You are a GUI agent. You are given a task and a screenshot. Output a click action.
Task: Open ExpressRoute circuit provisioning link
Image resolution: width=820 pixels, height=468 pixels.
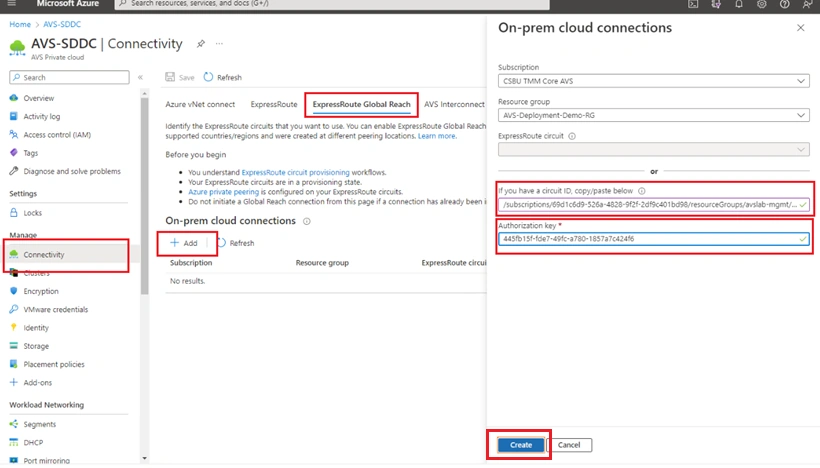click(x=295, y=172)
